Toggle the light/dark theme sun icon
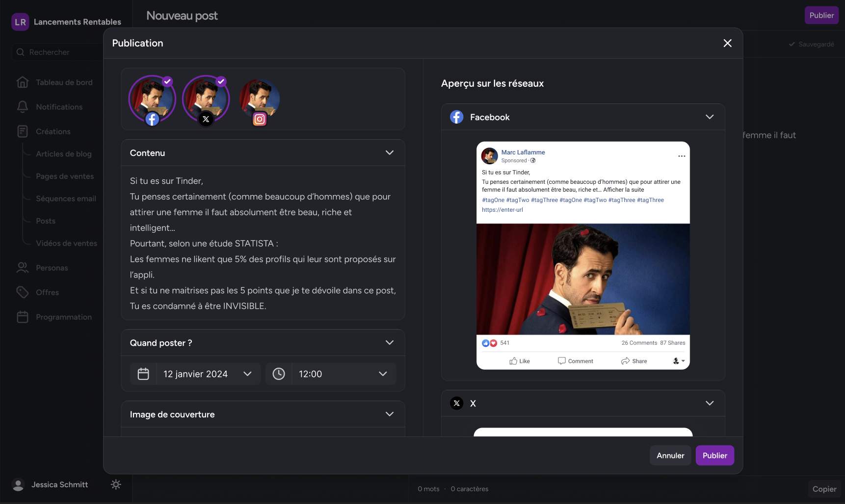This screenshot has width=845, height=504. [x=116, y=484]
